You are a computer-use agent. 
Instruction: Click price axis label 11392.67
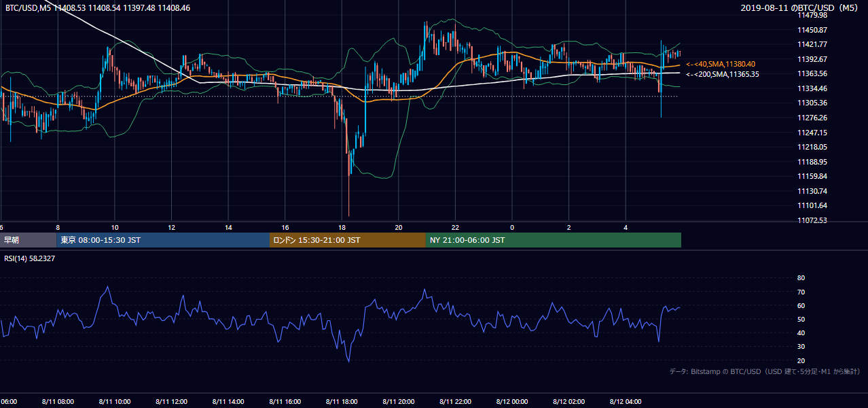[812, 59]
